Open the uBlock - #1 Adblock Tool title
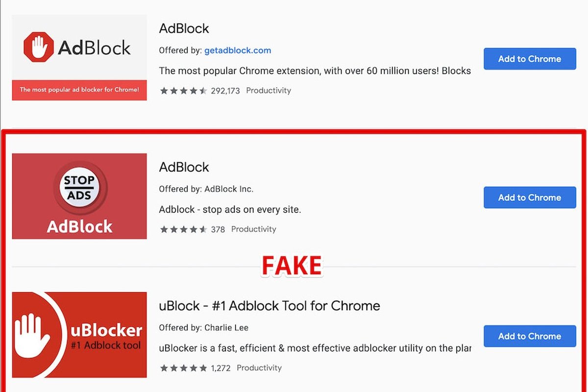This screenshot has width=588, height=392. (269, 306)
